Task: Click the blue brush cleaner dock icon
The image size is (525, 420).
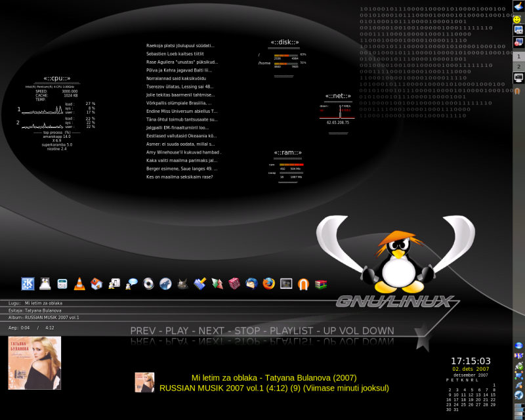Action: coord(200,284)
